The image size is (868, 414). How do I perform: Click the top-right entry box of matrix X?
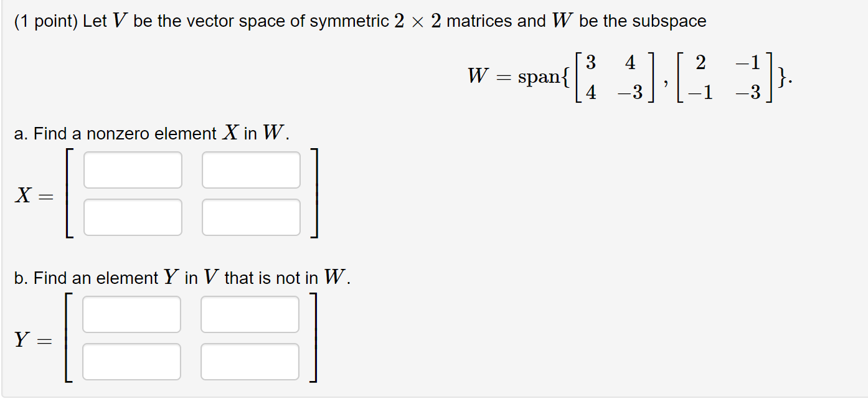coord(250,170)
